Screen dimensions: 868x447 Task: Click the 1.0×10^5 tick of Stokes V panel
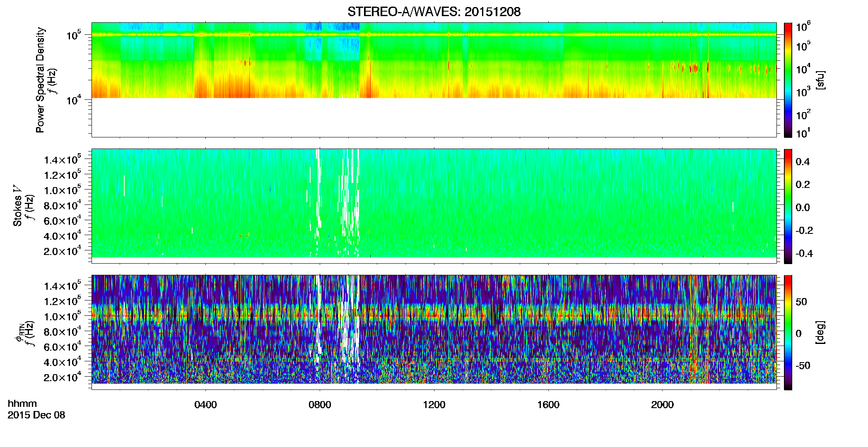(63, 190)
